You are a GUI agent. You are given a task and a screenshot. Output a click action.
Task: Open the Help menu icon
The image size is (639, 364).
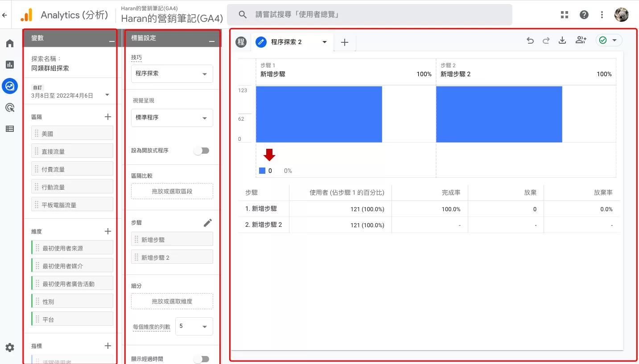584,15
